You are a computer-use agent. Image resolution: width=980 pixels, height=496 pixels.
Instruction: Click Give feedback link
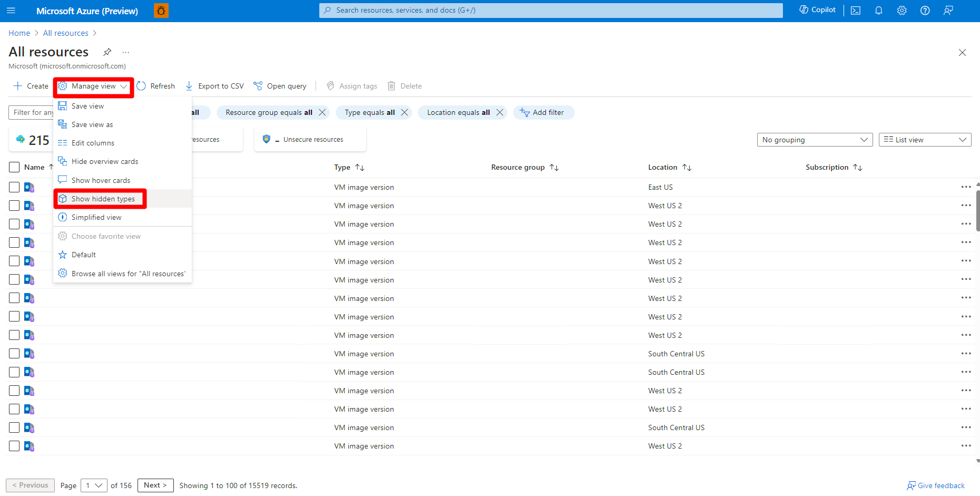(x=936, y=485)
